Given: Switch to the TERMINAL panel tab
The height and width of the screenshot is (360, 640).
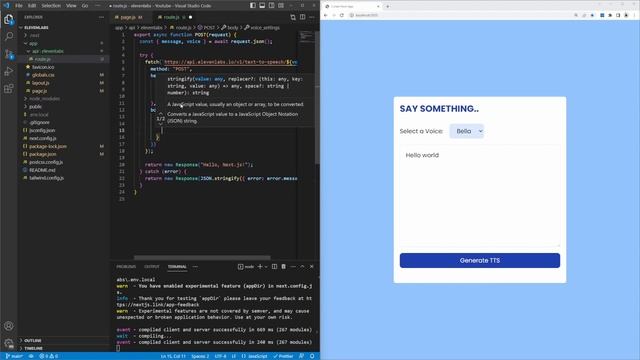Looking at the screenshot, I should pos(177,267).
